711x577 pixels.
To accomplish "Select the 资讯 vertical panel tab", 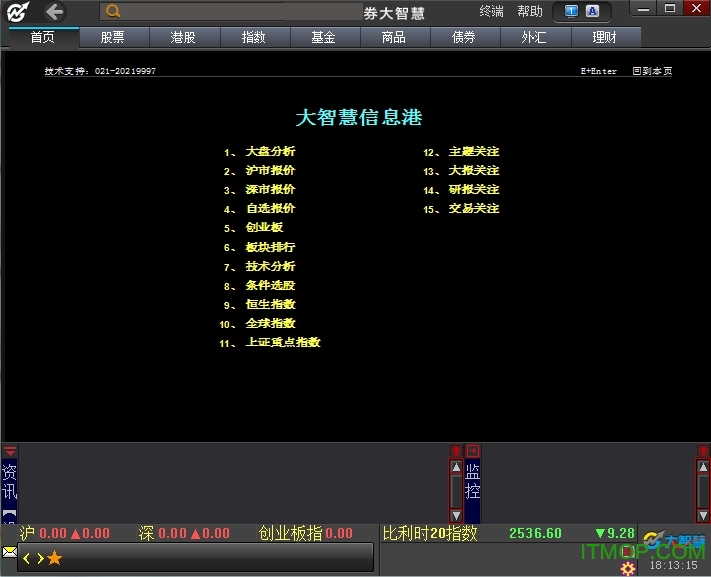I will coord(10,482).
